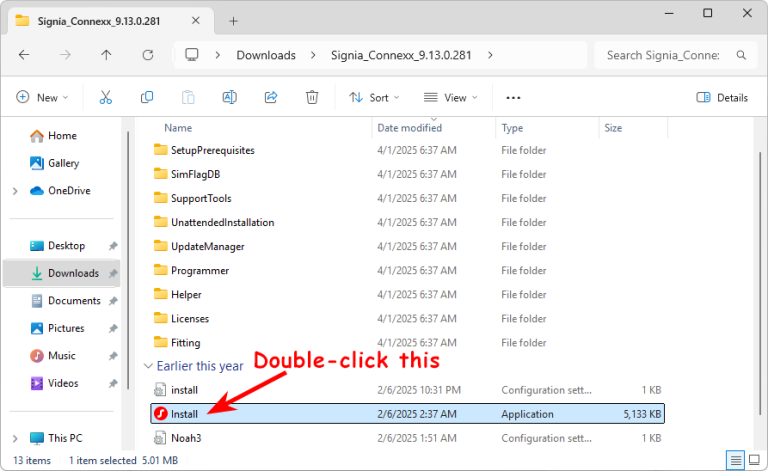Click the Share icon in toolbar
Screen dimensions: 768x471
coord(270,97)
